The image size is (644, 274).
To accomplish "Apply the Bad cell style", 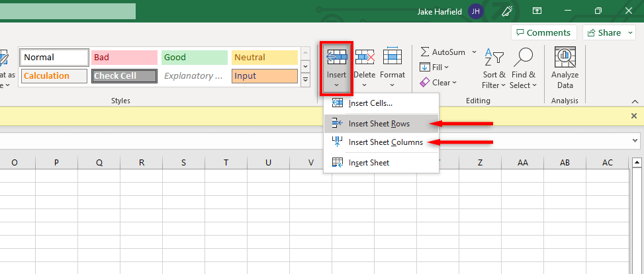I will pyautogui.click(x=124, y=58).
